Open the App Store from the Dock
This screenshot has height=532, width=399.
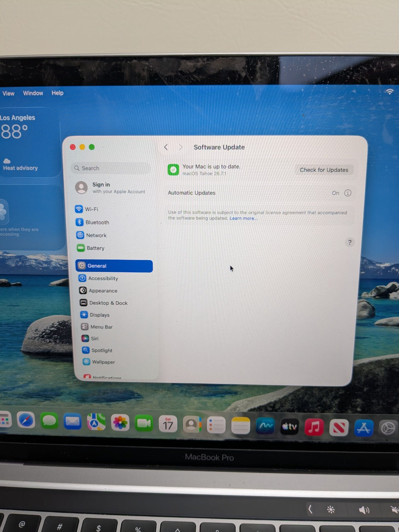click(x=364, y=428)
